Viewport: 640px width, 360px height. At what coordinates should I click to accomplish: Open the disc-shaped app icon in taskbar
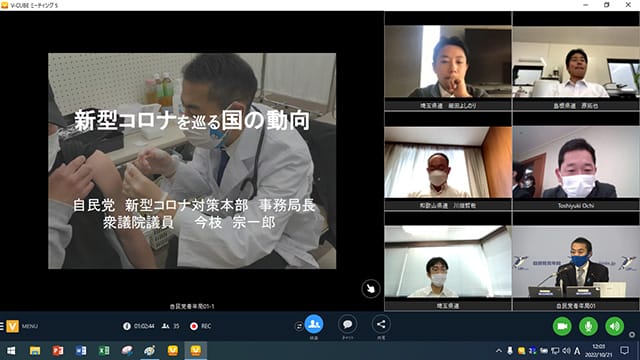(x=127, y=351)
